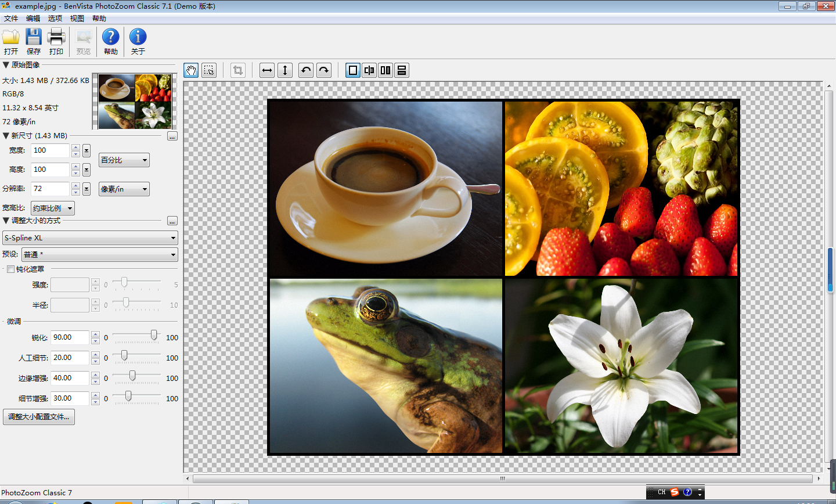836x504 pixels.
Task: Click the Sogou S input method icon
Action: tap(675, 492)
